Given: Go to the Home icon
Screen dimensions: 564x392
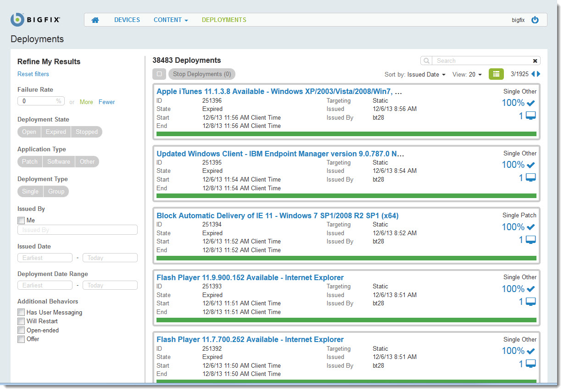Looking at the screenshot, I should coord(95,20).
